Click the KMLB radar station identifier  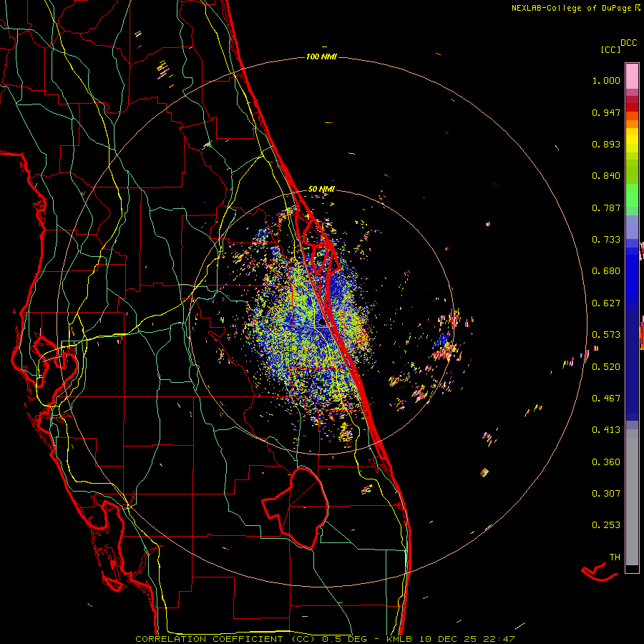coord(399,639)
